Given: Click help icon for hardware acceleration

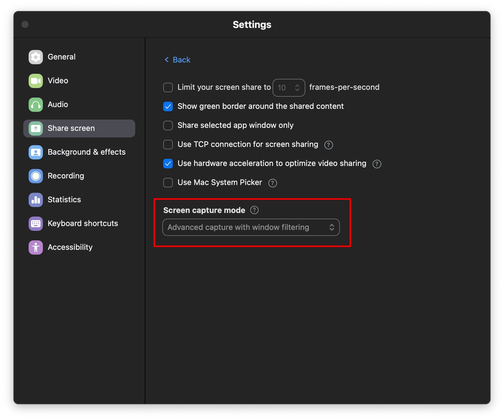Looking at the screenshot, I should click(x=377, y=164).
